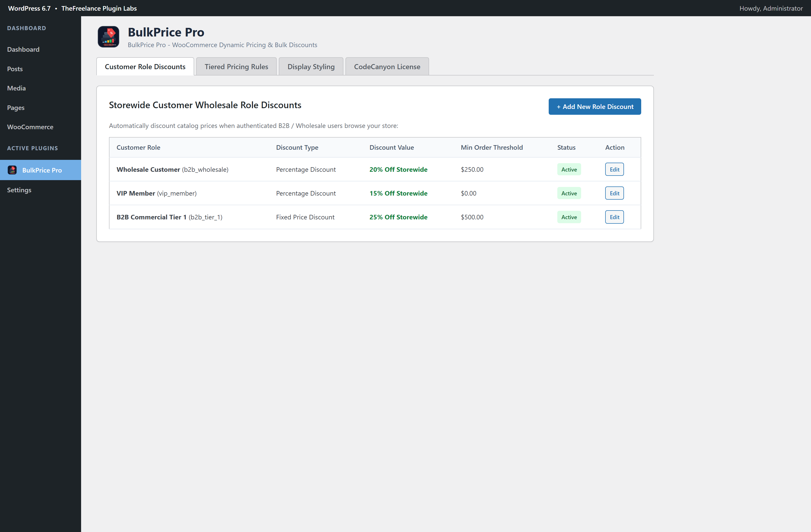
Task: Click the Fixed Price Discount cell
Action: point(305,217)
